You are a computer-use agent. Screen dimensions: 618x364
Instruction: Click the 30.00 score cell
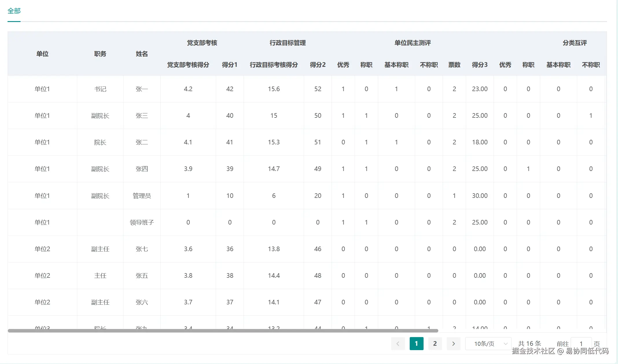pos(480,196)
